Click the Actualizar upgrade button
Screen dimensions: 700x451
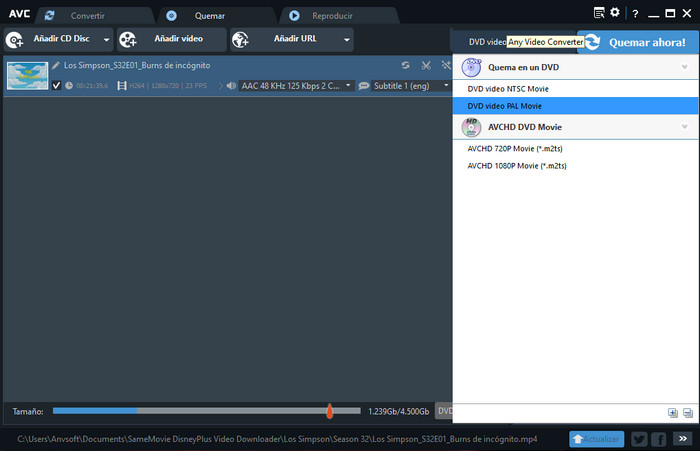[x=596, y=439]
